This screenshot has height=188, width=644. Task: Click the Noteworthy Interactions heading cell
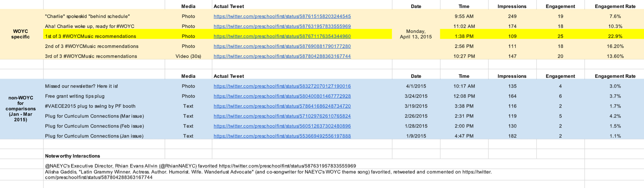coord(104,156)
